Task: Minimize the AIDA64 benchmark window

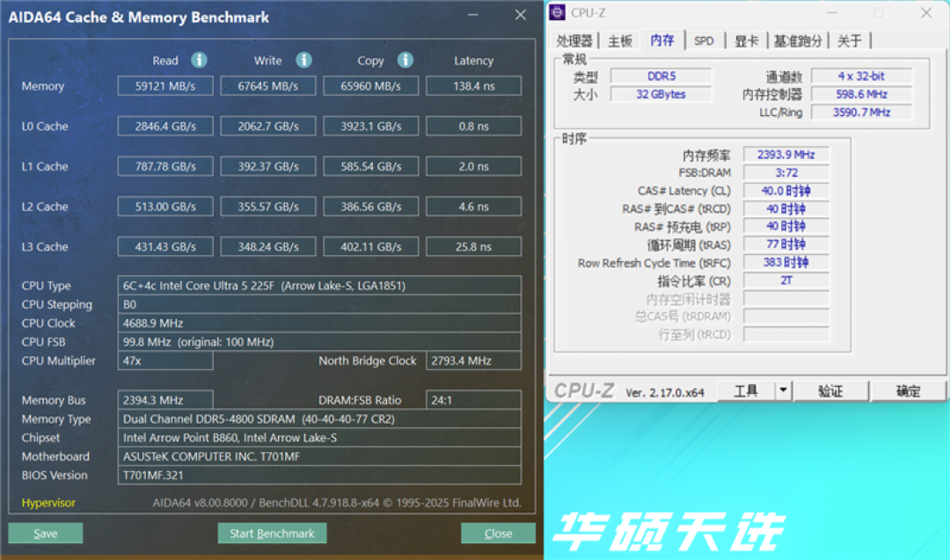Action: coord(473,15)
